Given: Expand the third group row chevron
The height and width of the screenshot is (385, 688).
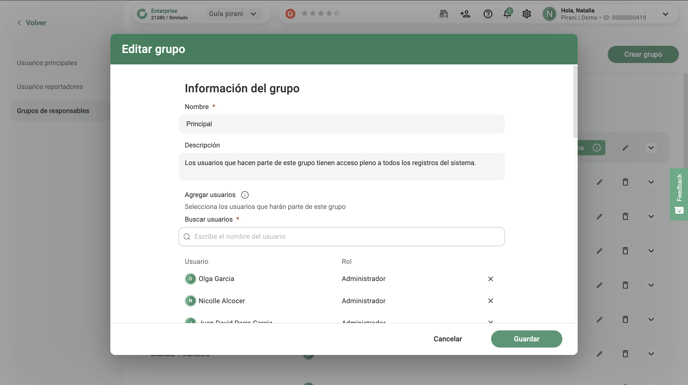Looking at the screenshot, I should [651, 216].
